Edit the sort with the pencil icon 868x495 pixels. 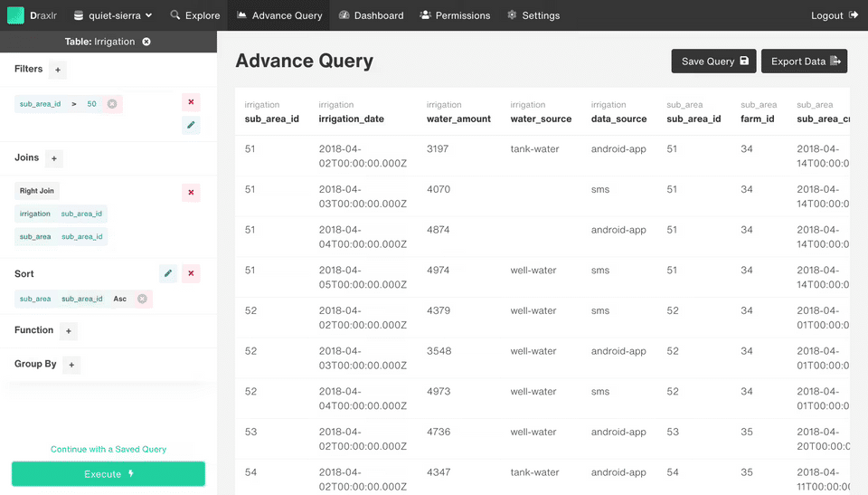point(168,273)
